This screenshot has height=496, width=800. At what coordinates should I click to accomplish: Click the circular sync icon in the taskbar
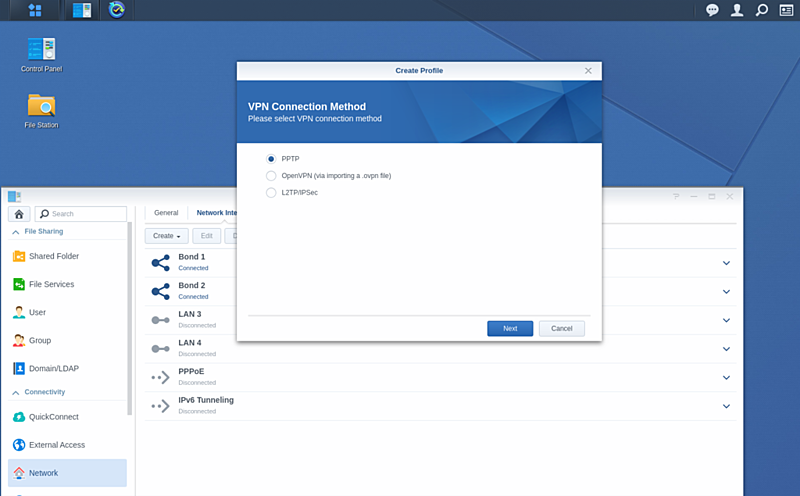(116, 10)
